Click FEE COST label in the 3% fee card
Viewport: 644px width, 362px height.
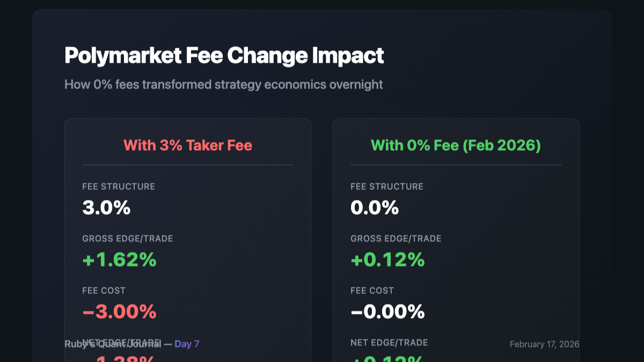click(x=104, y=291)
